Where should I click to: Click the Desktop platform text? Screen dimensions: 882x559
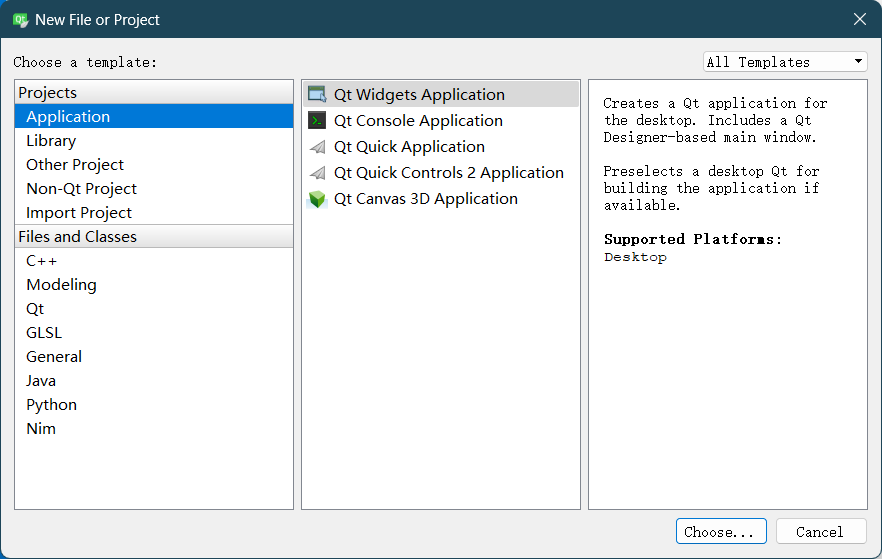tap(635, 257)
